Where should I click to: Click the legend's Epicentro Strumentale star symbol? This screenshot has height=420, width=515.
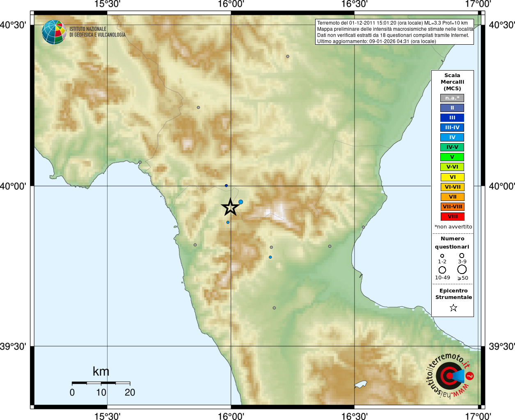(x=453, y=308)
